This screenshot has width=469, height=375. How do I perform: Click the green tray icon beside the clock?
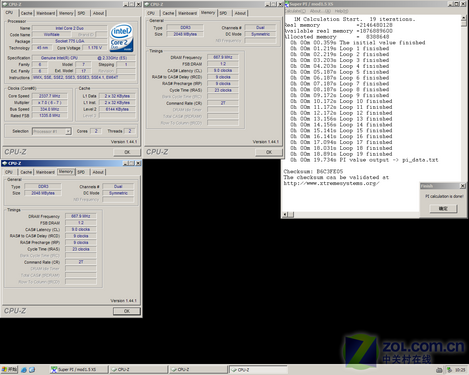[449, 370]
